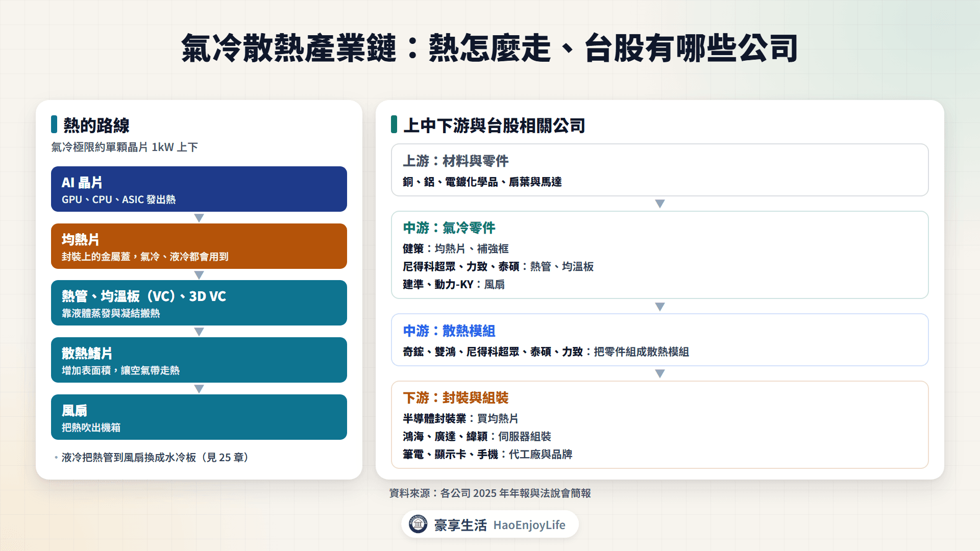The image size is (980, 551).
Task: Click the text 氣冷極限約單顆晶片 1kW 上下
Action: [125, 147]
